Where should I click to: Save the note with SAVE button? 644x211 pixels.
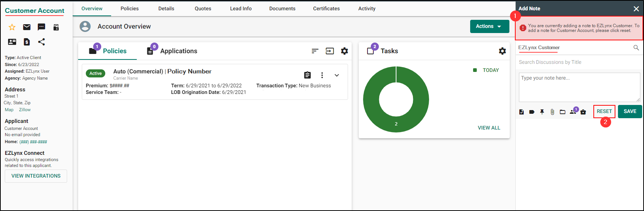coord(630,112)
